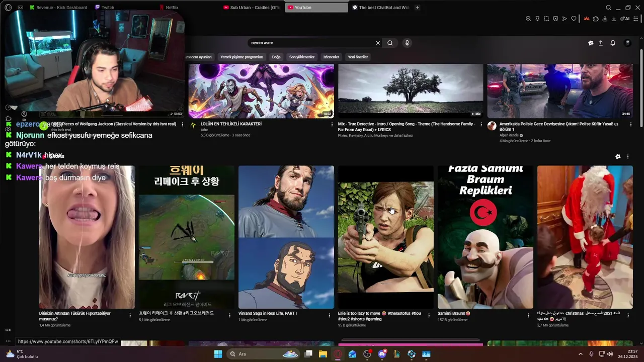Open the Santa christmas 2021 short

585,237
